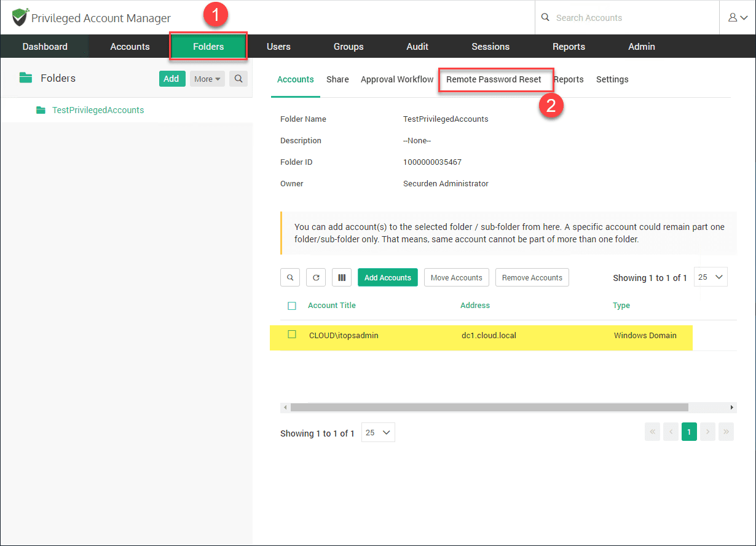
Task: Click the Privileged Account Manager shield logo
Action: click(20, 17)
